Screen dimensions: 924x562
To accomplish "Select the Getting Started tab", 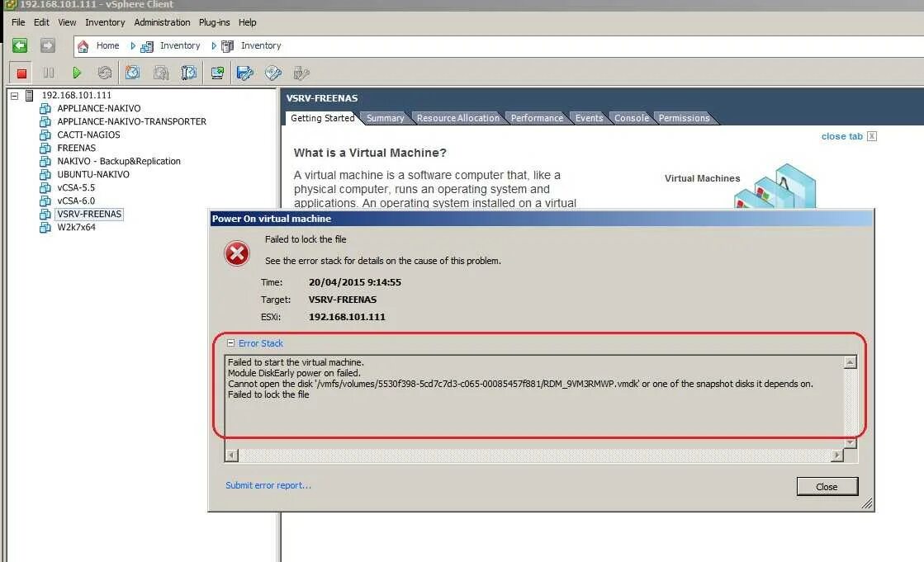I will tap(322, 118).
